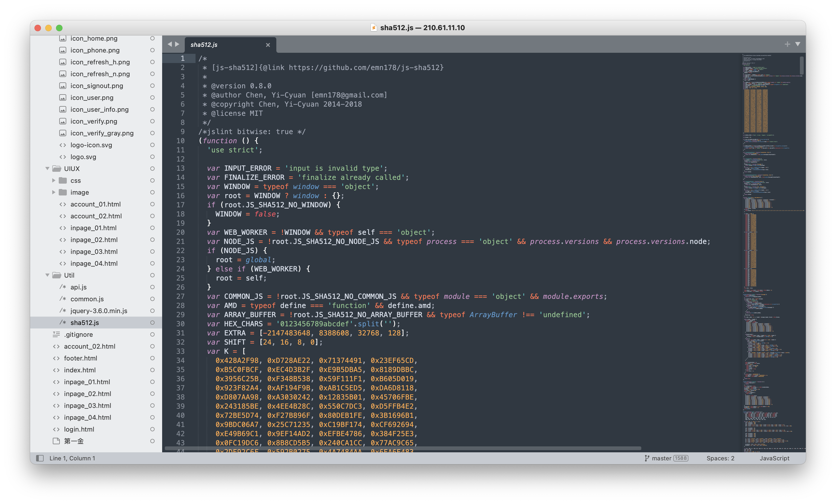This screenshot has height=504, width=836.
Task: Click the Line 1, Column 1 indicator
Action: (x=72, y=458)
